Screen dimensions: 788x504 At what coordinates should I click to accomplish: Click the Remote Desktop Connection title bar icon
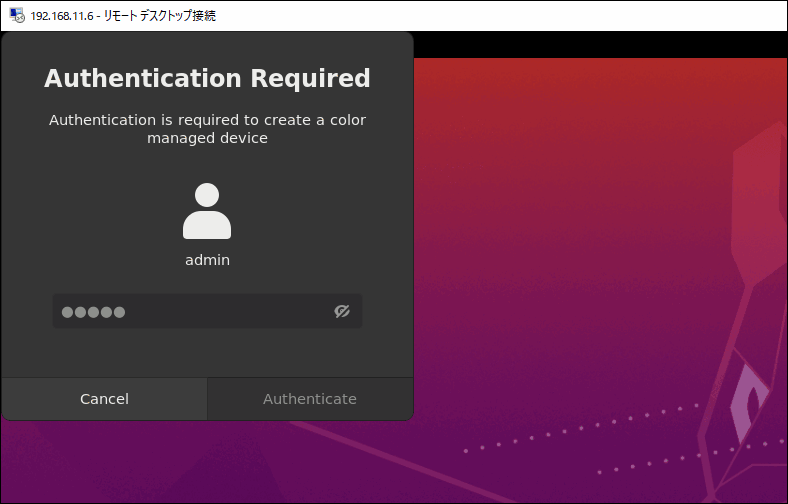tap(17, 16)
